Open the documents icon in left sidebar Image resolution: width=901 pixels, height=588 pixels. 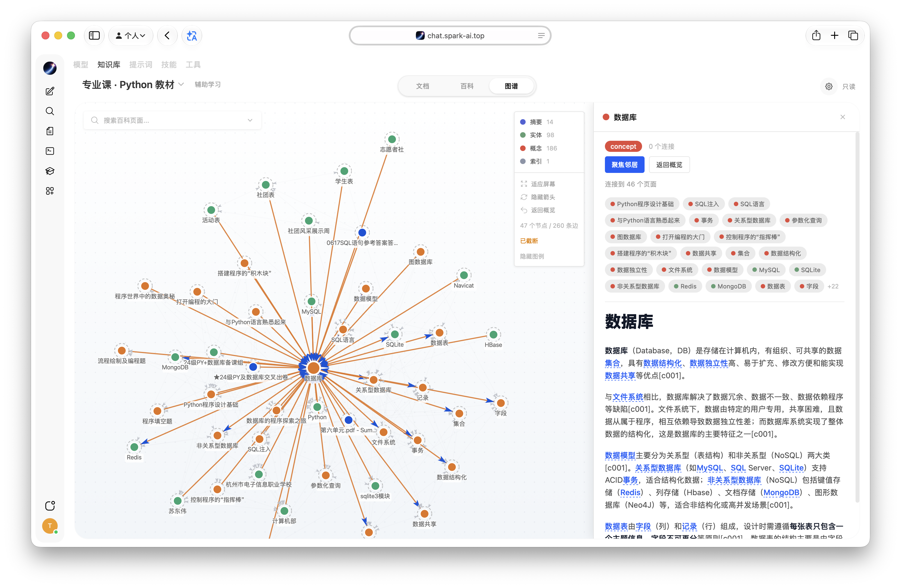tap(50, 131)
